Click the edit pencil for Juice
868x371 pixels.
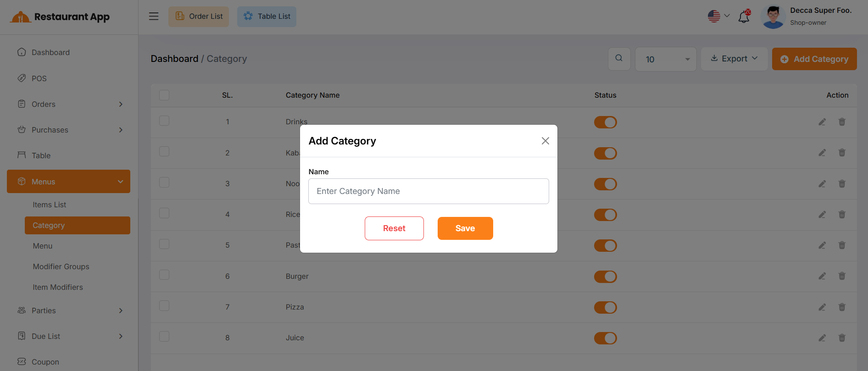point(822,338)
